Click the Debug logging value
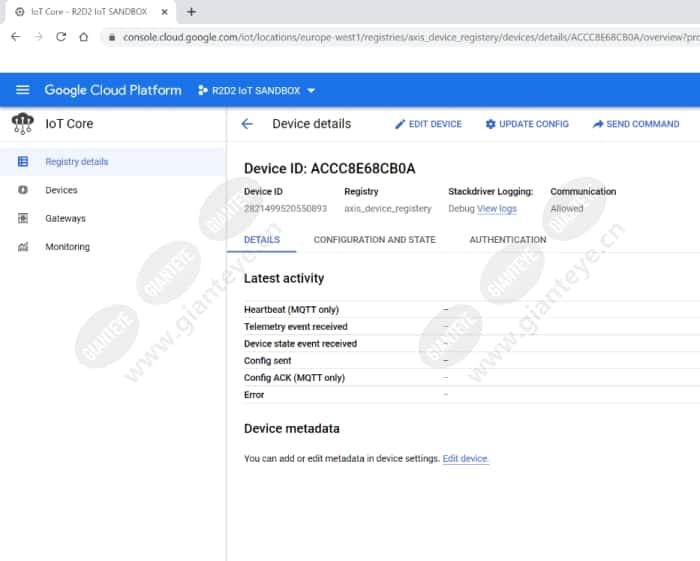Image resolution: width=700 pixels, height=561 pixels. (461, 208)
